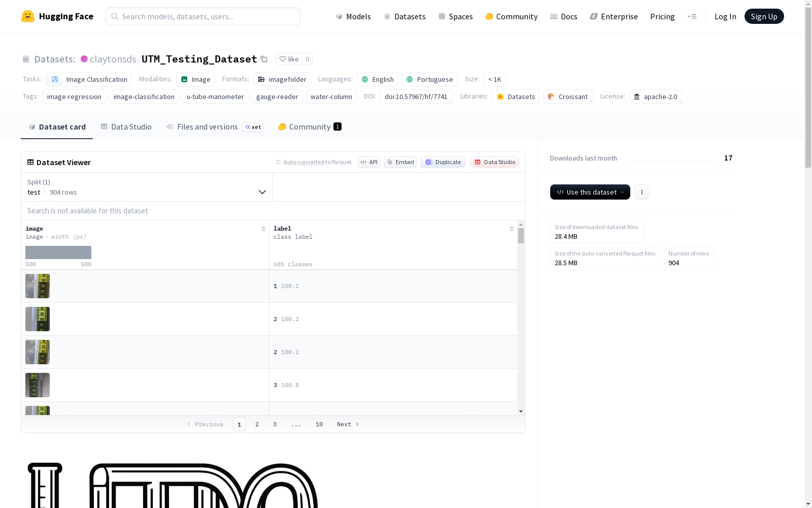This screenshot has height=508, width=812.
Task: Click the u-tube-manometer tag
Action: click(x=215, y=97)
